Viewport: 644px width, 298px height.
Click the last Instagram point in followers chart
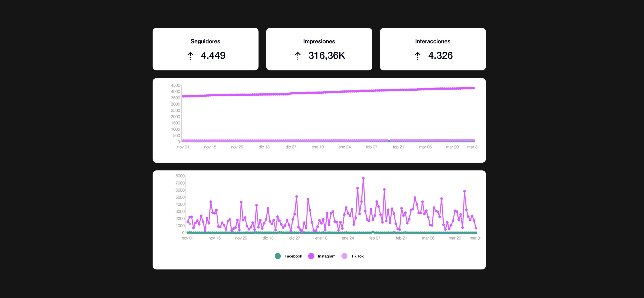click(473, 88)
